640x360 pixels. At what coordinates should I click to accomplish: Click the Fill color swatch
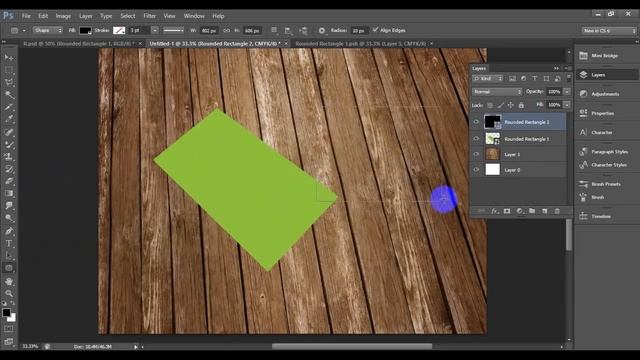pyautogui.click(x=85, y=30)
